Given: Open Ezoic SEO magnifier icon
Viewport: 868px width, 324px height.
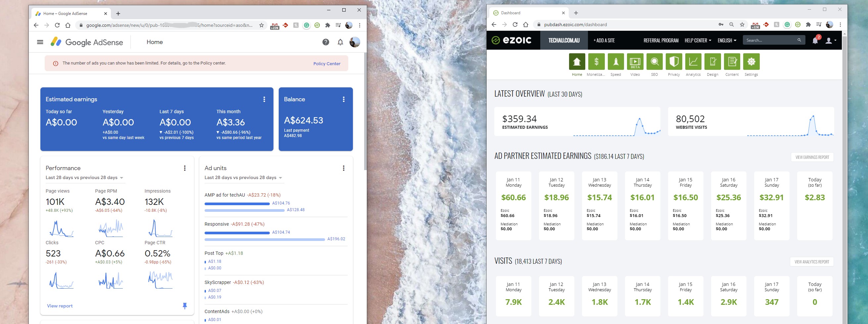Looking at the screenshot, I should (x=654, y=62).
